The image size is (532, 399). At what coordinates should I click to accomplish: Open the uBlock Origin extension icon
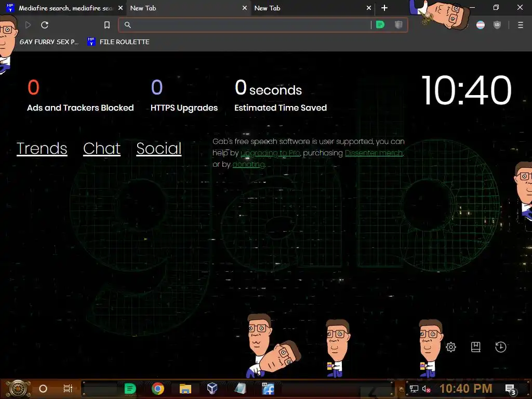497,25
